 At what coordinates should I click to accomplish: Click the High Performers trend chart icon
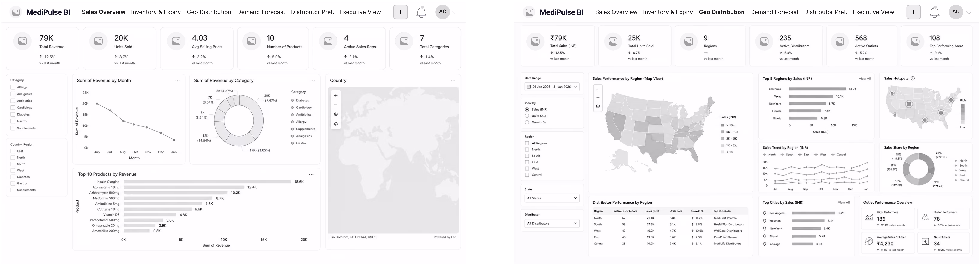click(869, 217)
